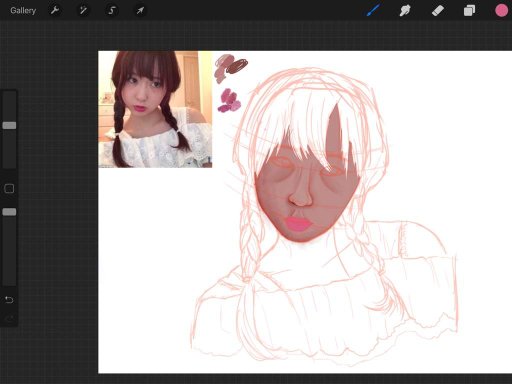Click the magenta lip color swatch strokes
The height and width of the screenshot is (384, 512).
(229, 101)
